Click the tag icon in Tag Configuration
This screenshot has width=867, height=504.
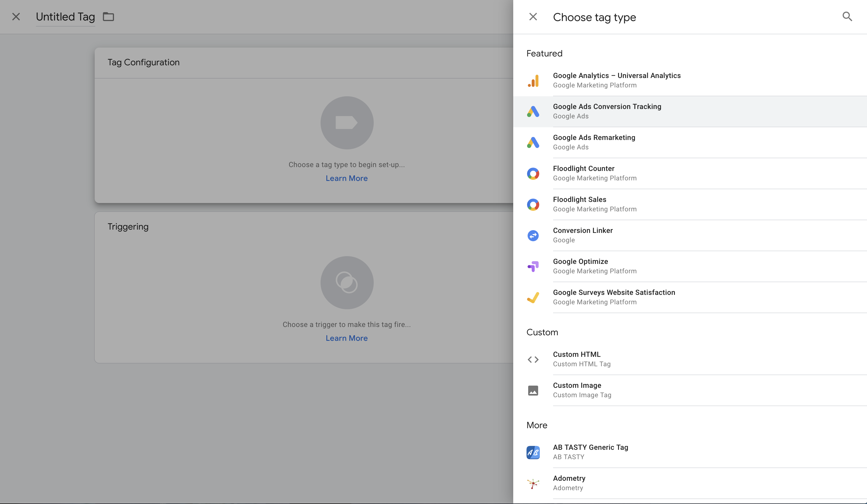point(347,123)
